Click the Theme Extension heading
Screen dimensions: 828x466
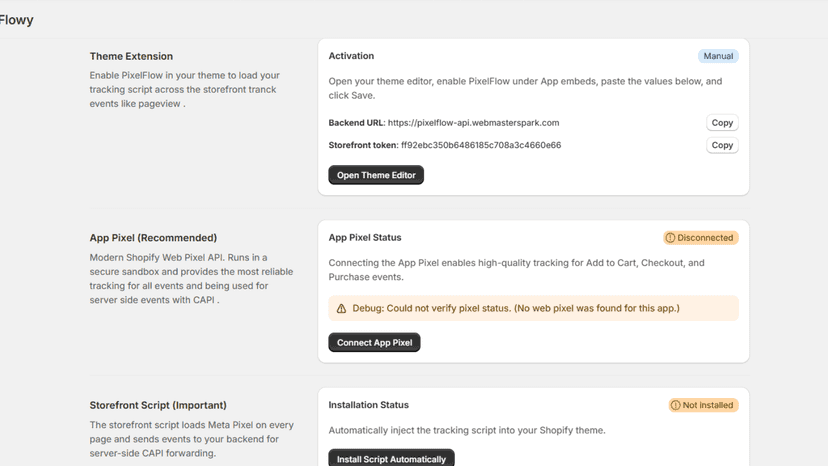(131, 56)
